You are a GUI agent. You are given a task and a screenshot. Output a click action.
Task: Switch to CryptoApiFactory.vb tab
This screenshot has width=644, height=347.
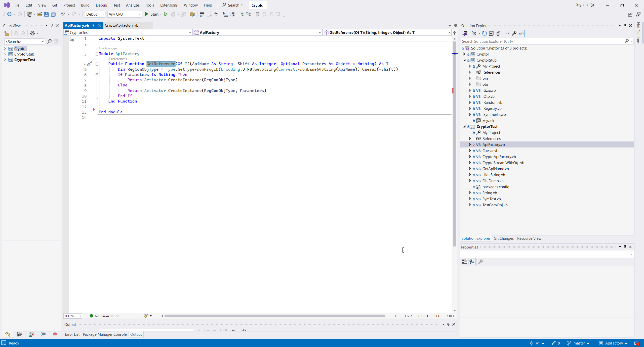click(122, 25)
